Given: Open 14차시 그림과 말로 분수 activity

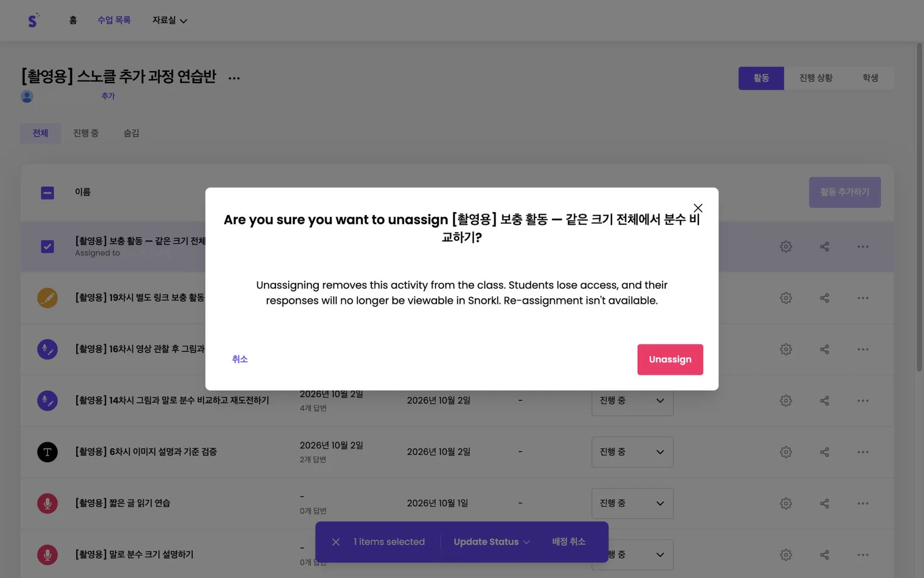Looking at the screenshot, I should tap(172, 401).
